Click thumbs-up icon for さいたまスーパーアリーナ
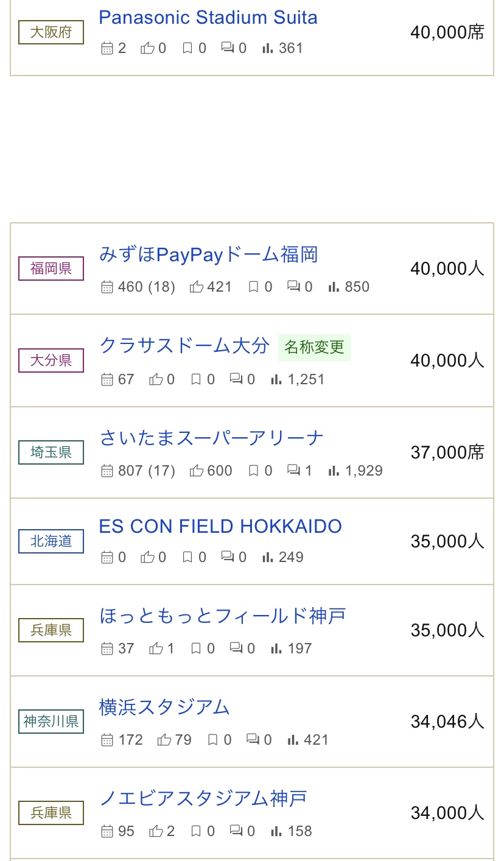This screenshot has width=504, height=861. coord(196,471)
